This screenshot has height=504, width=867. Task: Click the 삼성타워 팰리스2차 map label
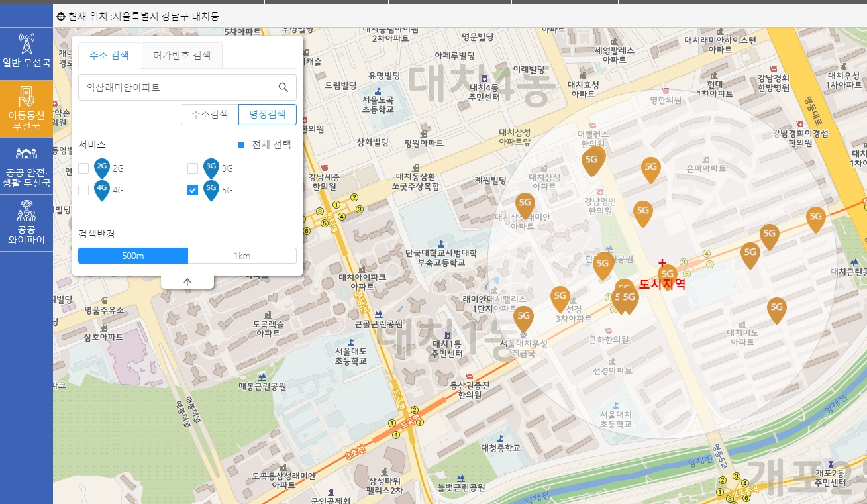(384, 486)
